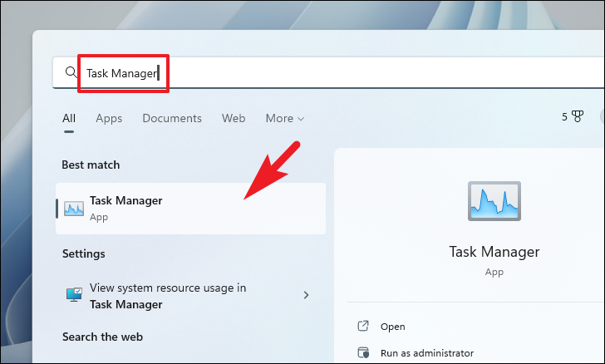
Task: Switch to the Web filter tab
Action: [234, 118]
